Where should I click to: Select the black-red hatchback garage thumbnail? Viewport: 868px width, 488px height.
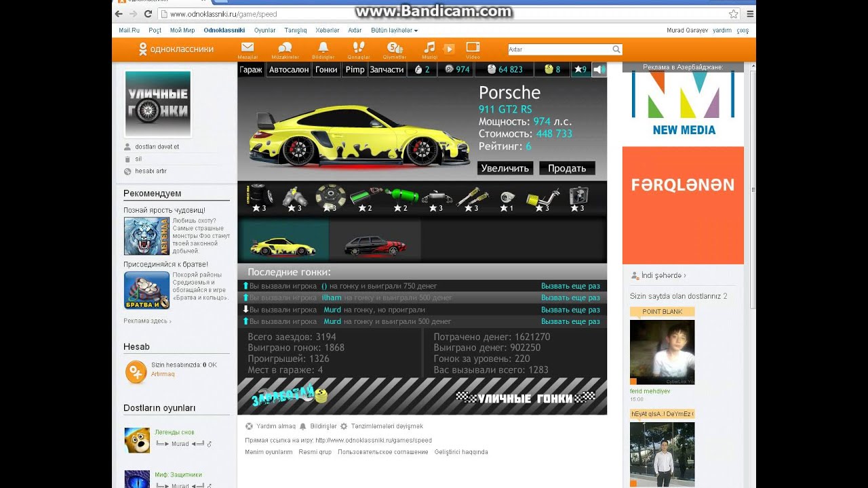tap(375, 239)
